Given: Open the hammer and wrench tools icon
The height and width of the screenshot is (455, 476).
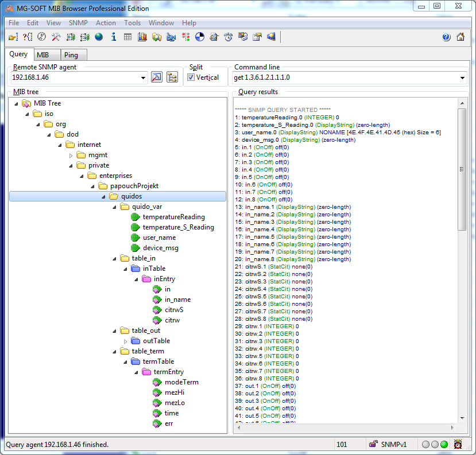Looking at the screenshot, I should [56, 37].
